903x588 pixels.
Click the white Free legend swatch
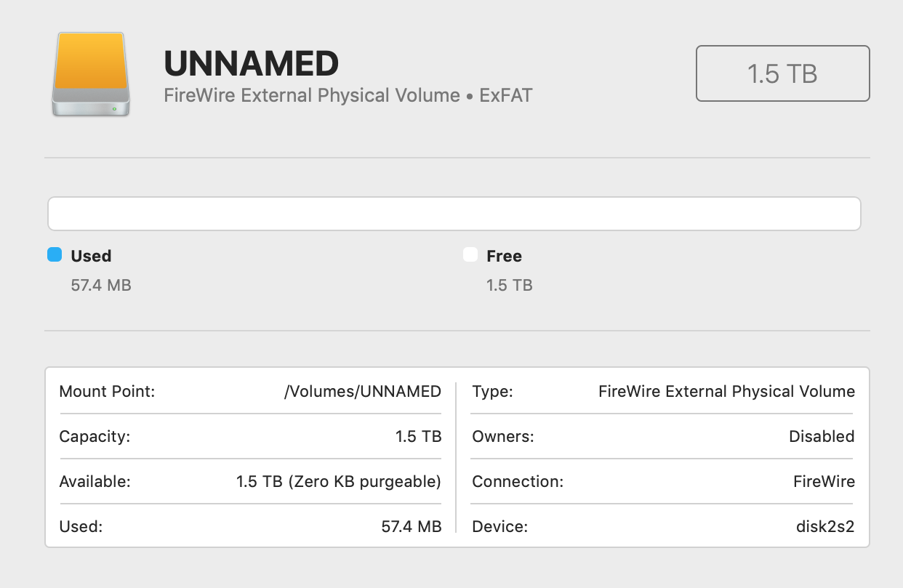[470, 254]
